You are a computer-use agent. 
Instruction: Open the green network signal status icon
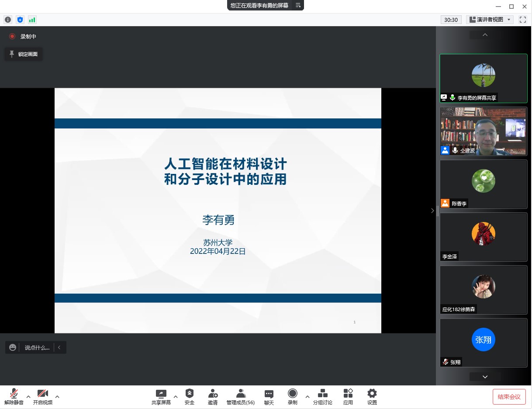[x=32, y=20]
